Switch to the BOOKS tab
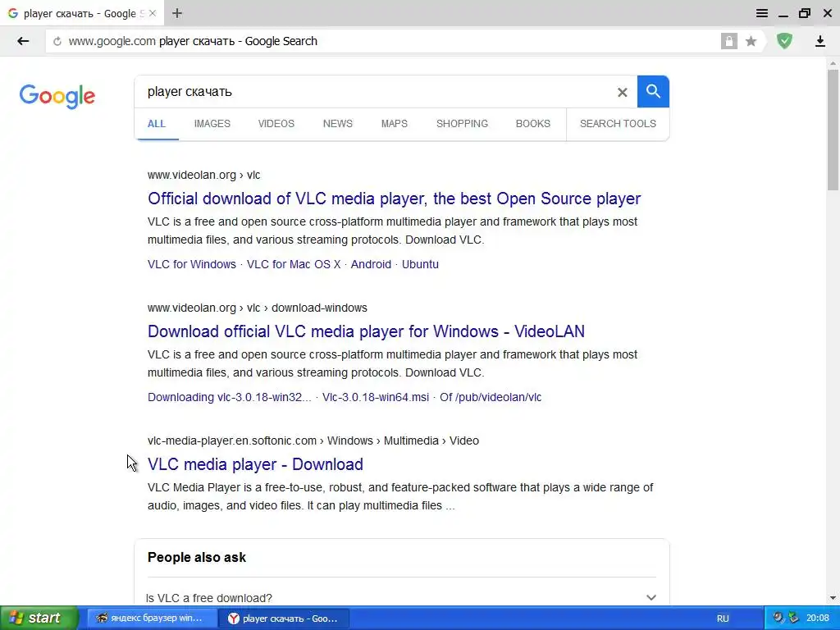840x630 pixels. click(x=533, y=124)
